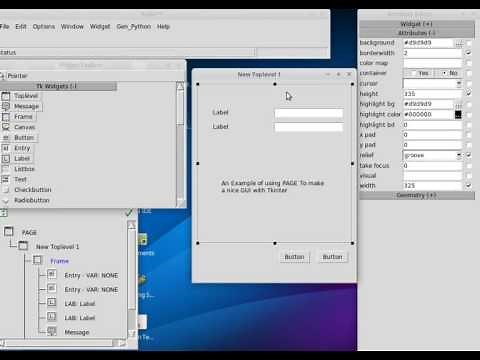Image resolution: width=480 pixels, height=360 pixels.
Task: Toggle the height attribute checkbox
Action: pos(469,94)
